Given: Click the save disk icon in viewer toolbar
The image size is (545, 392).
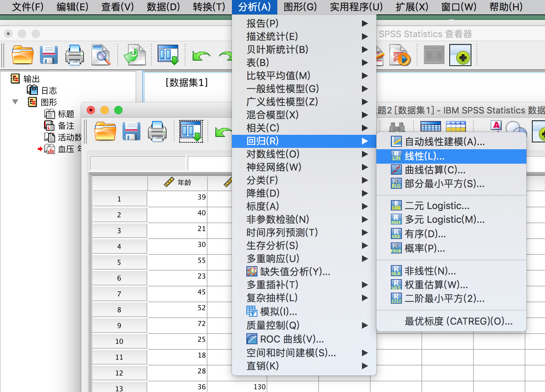Looking at the screenshot, I should [49, 55].
